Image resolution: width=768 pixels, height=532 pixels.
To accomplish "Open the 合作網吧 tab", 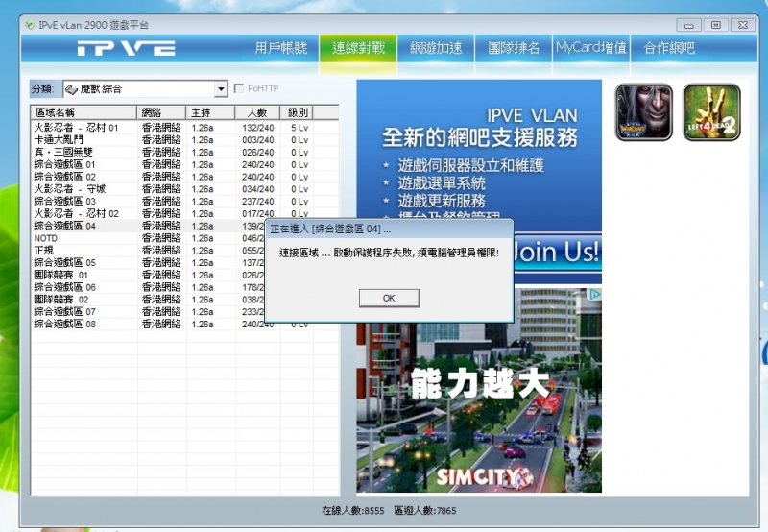I will (669, 47).
